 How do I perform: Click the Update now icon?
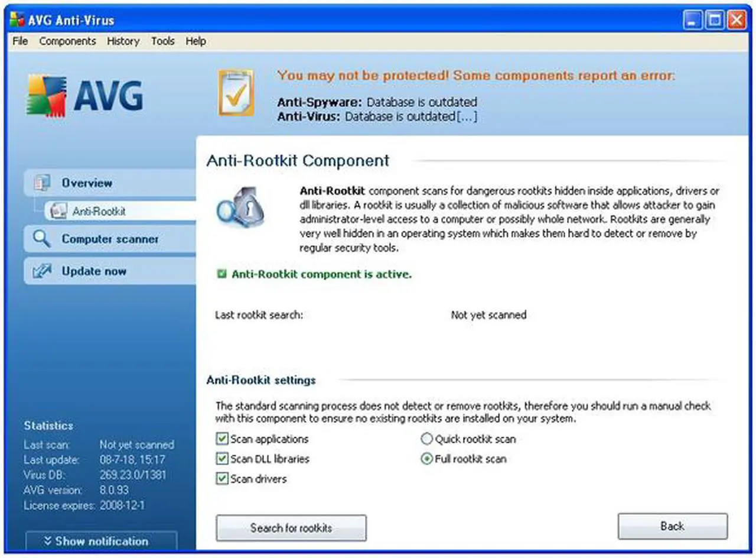click(42, 271)
